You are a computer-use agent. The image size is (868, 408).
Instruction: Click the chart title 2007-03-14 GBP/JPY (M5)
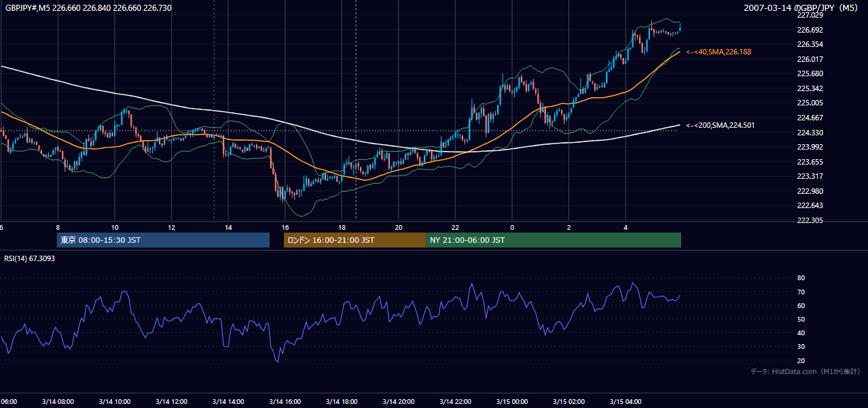801,7
